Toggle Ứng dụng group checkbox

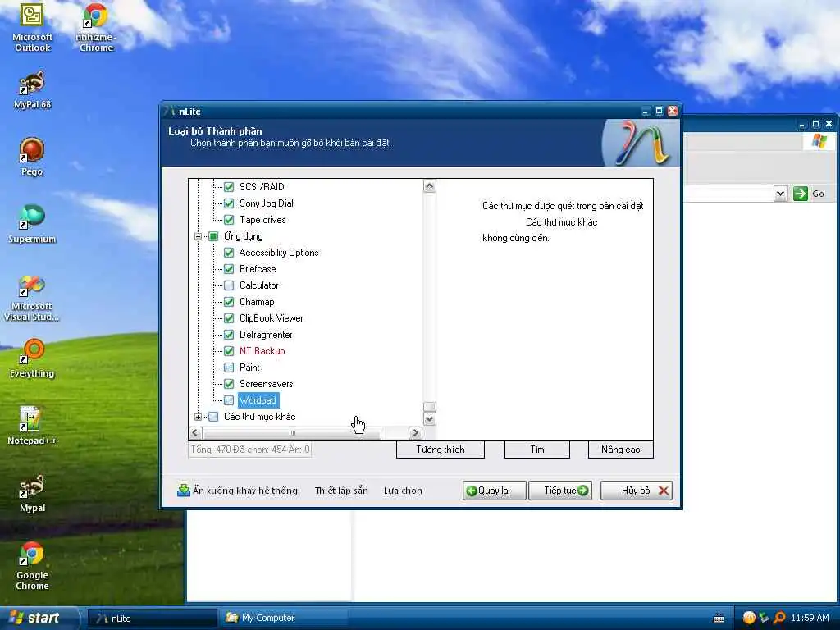tap(213, 236)
